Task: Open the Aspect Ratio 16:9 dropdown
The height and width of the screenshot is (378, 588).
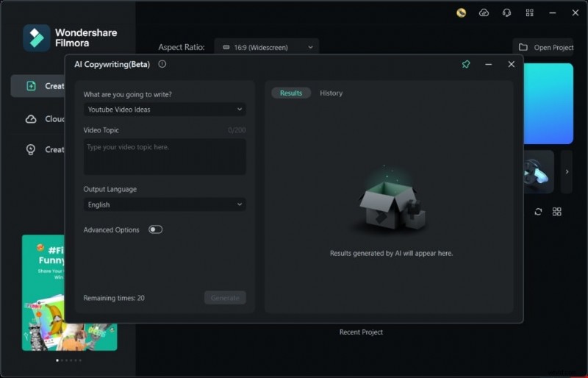Action: 267,47
